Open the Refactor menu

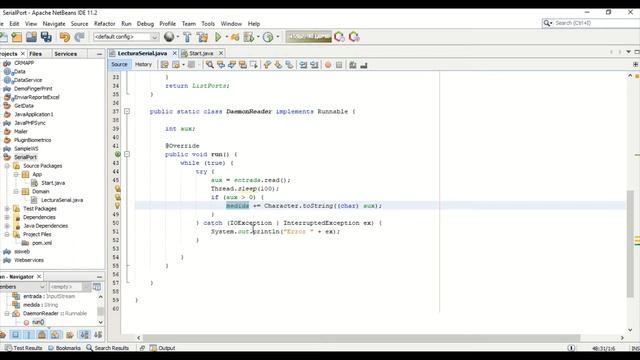(x=104, y=24)
